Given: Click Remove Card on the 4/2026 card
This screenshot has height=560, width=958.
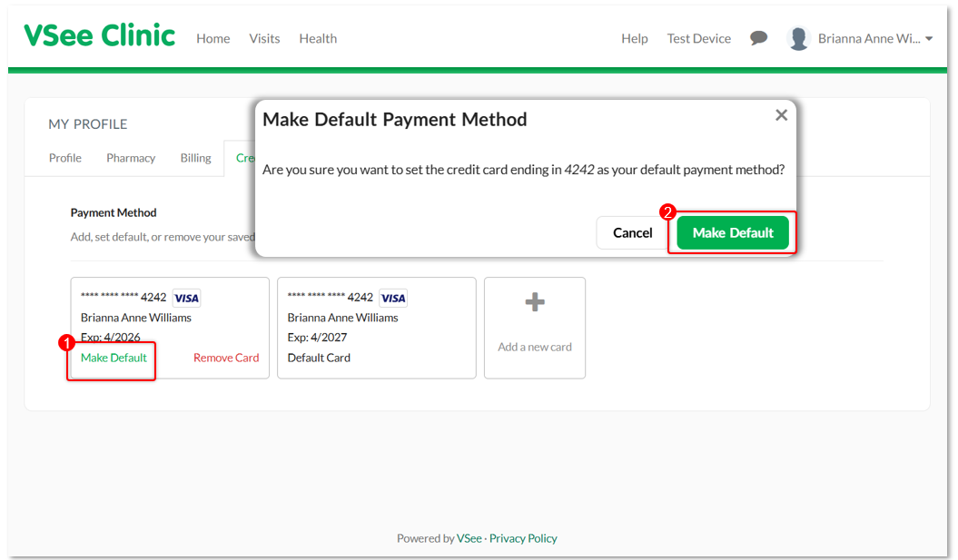Looking at the screenshot, I should 226,358.
